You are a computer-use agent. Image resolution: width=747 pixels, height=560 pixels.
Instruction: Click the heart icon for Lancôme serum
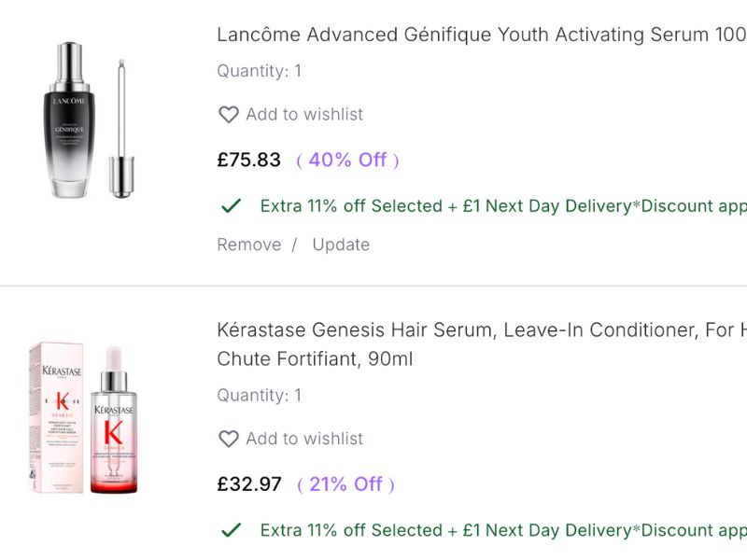click(229, 115)
